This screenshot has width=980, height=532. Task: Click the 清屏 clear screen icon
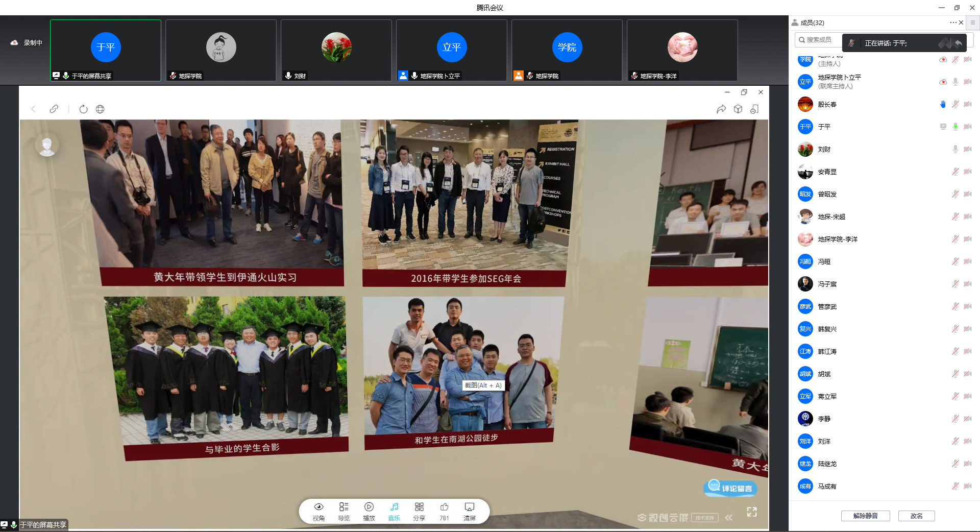469,511
